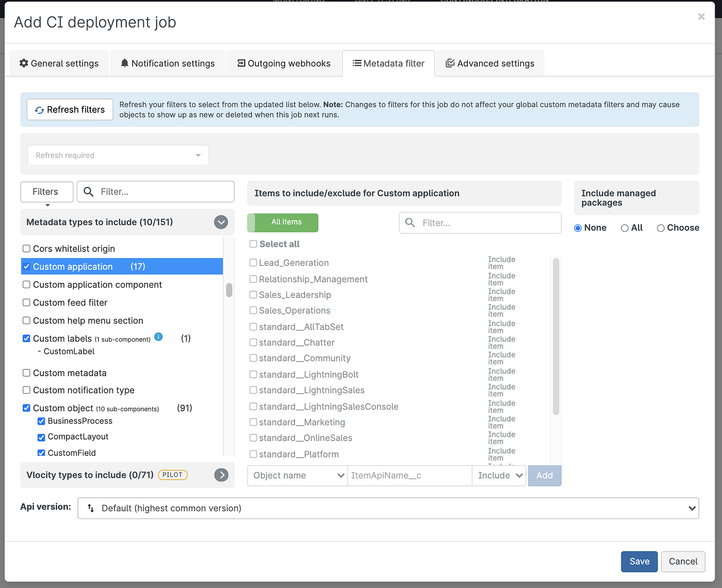Screen dimensions: 722x588
Task: Click the info icon beside Custom labels
Action: point(158,337)
